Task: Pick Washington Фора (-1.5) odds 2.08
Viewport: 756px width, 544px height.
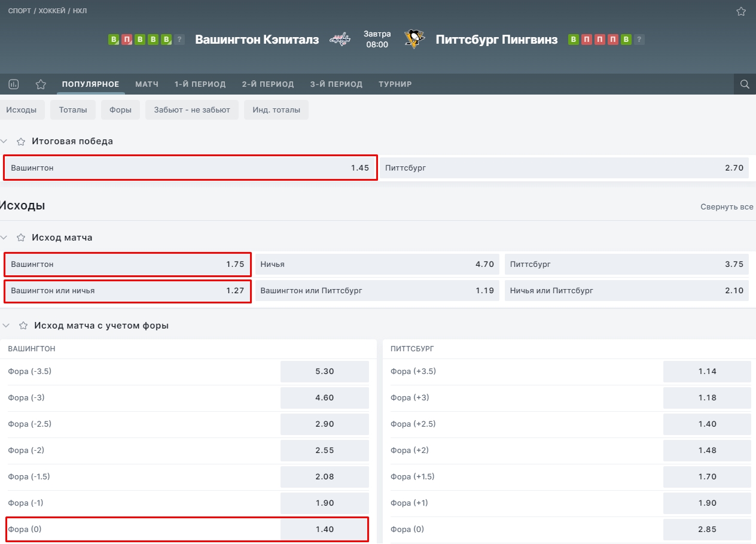Action: 325,477
